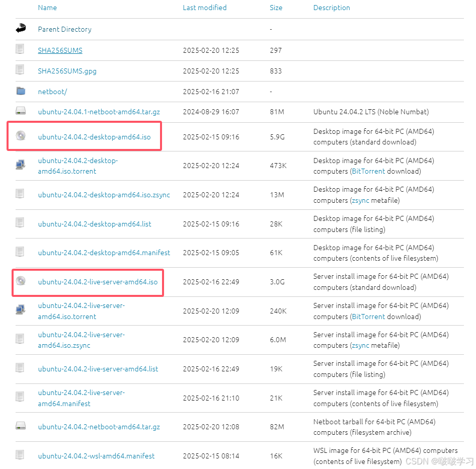Click the 2024-08-29 16:07 modified date
This screenshot has width=476, height=469.
coord(211,112)
